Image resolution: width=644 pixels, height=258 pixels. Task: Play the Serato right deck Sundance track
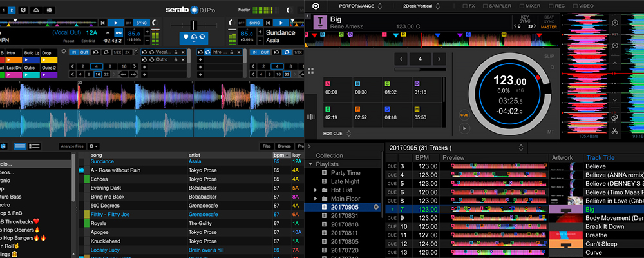[281, 23]
